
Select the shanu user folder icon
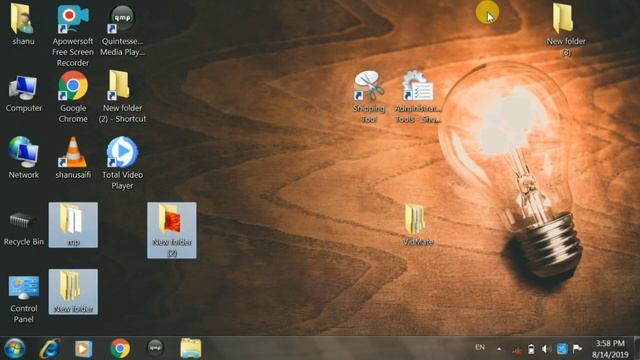(x=23, y=24)
